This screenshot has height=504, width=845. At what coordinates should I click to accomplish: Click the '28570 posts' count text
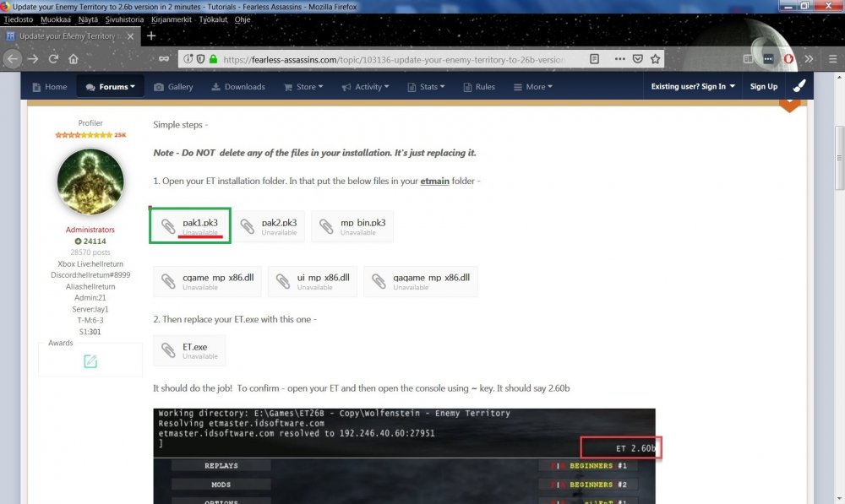[90, 252]
